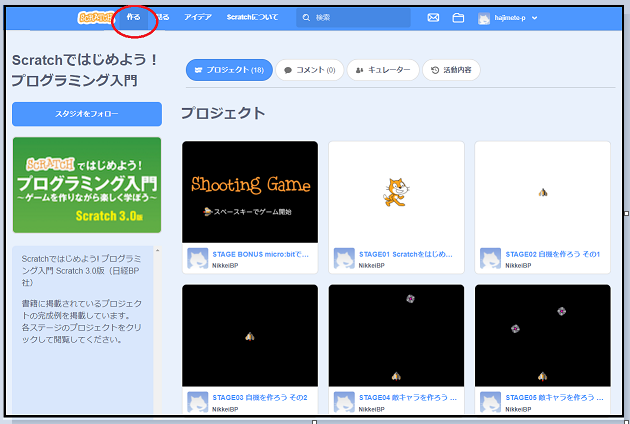Click the green Scratch 3.0 studio banner

coord(87,185)
